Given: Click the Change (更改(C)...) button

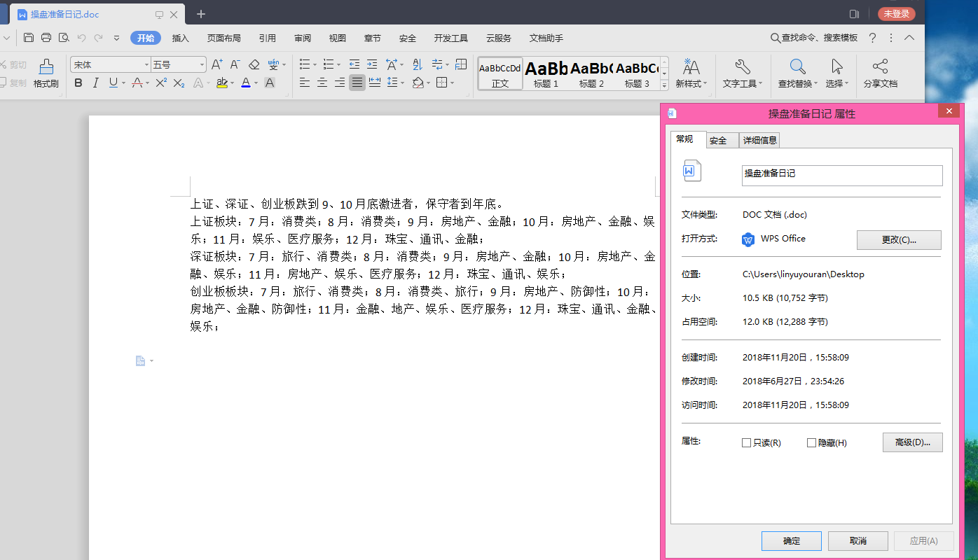Looking at the screenshot, I should [x=899, y=239].
